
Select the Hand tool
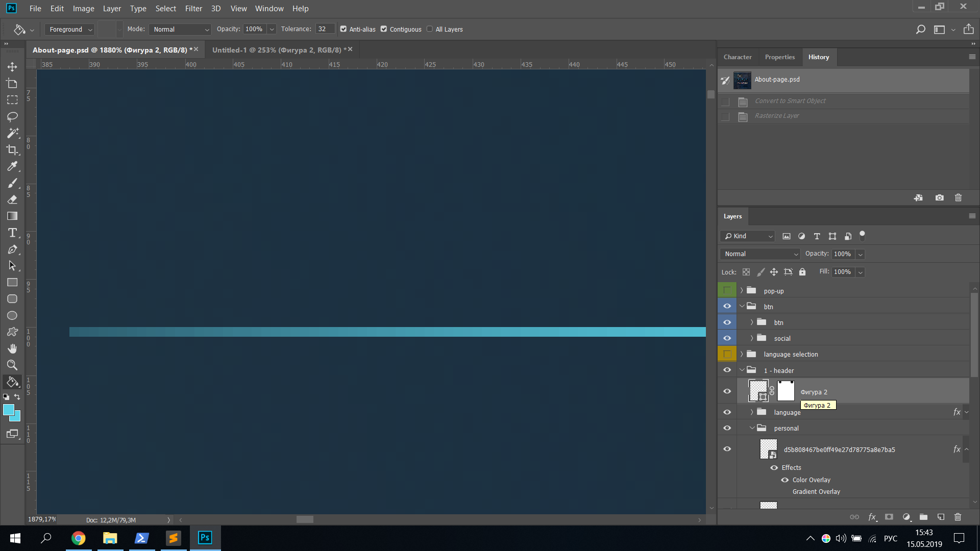pyautogui.click(x=12, y=348)
